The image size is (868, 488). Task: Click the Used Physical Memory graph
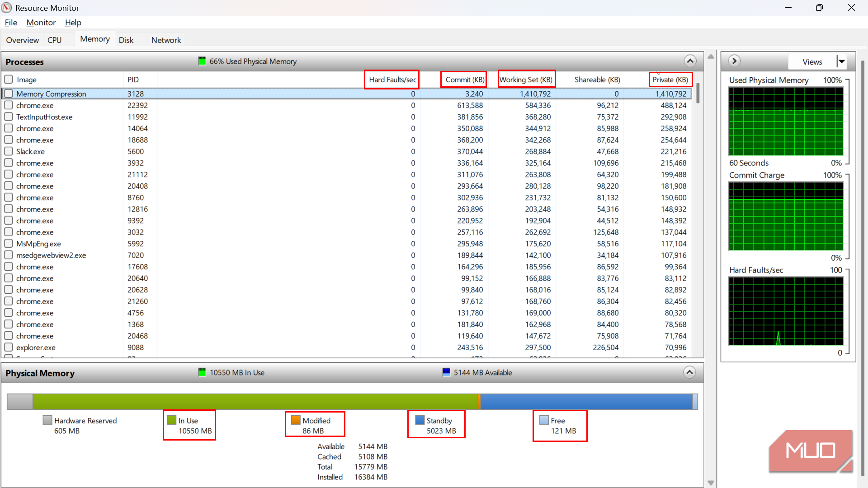point(786,121)
